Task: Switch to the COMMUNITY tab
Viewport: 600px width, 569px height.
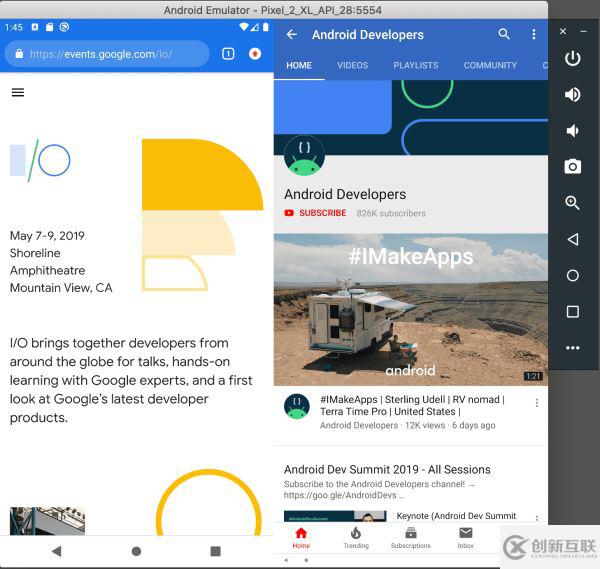Action: (x=490, y=65)
